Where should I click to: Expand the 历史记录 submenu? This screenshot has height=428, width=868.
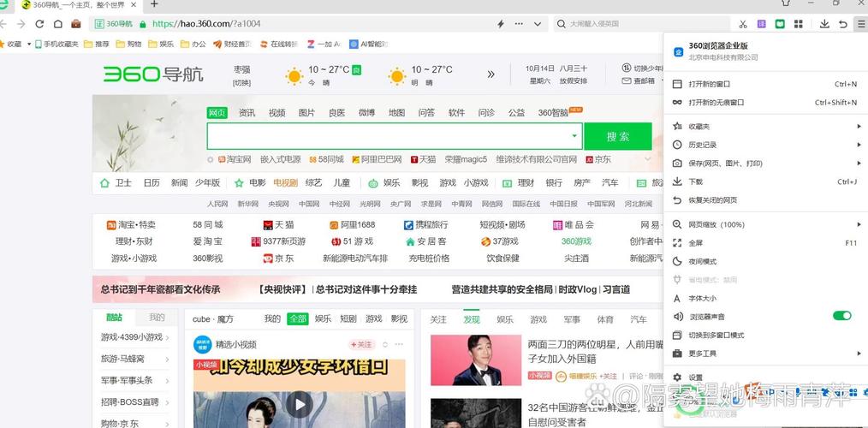point(859,145)
